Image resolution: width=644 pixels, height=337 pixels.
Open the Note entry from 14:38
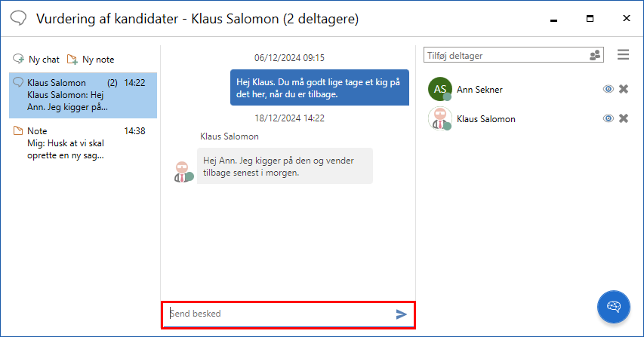tap(82, 143)
